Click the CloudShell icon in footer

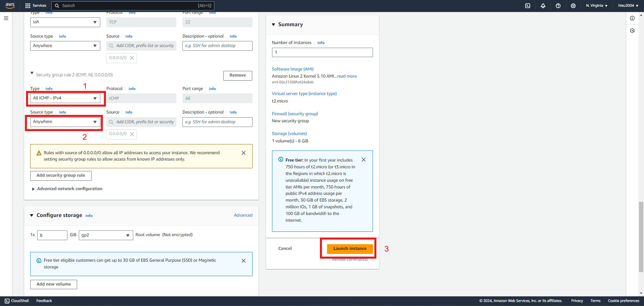pyautogui.click(x=7, y=301)
